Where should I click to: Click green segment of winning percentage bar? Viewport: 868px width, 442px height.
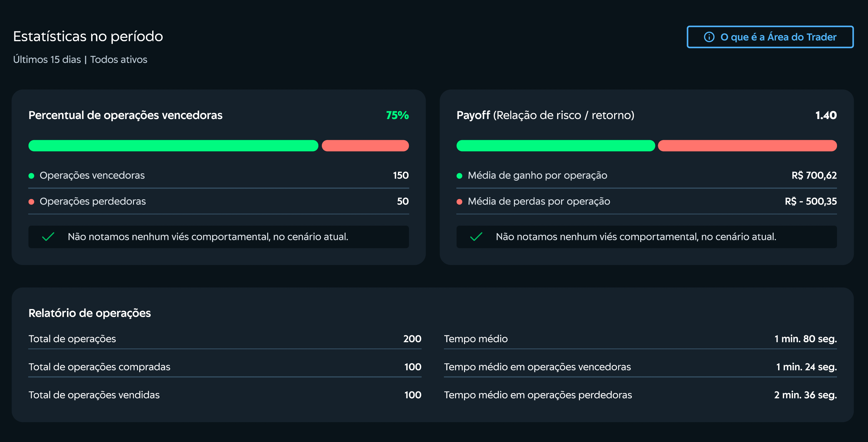(x=173, y=146)
